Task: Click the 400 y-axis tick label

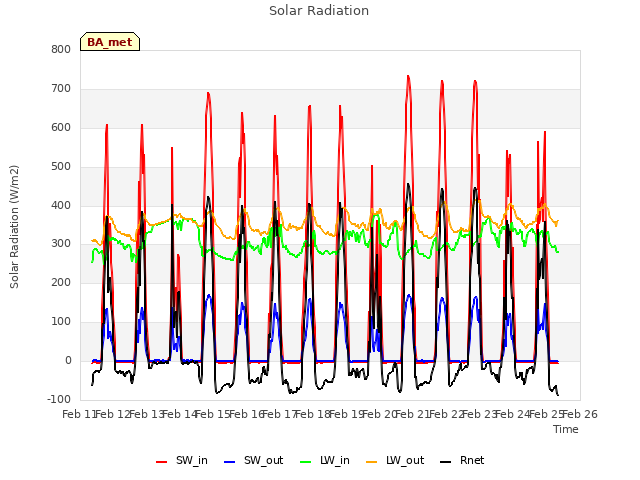Action: (x=61, y=205)
